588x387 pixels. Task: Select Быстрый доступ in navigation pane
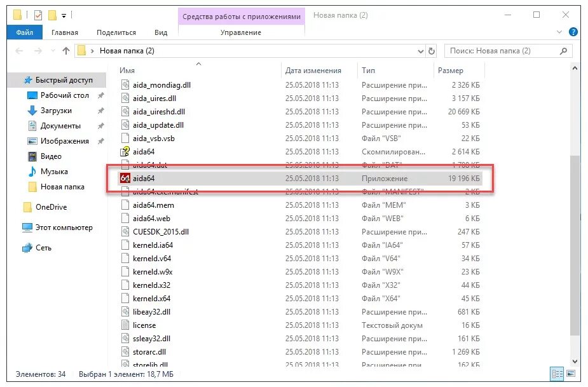(58, 80)
